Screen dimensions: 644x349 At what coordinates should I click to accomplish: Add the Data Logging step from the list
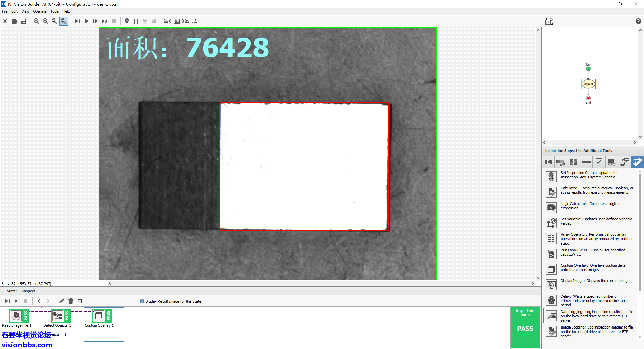click(589, 316)
